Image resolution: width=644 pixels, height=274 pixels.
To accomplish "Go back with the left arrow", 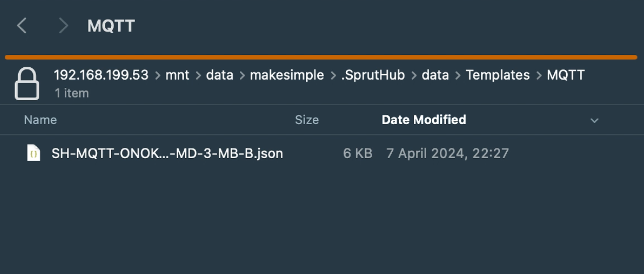I will [x=22, y=25].
